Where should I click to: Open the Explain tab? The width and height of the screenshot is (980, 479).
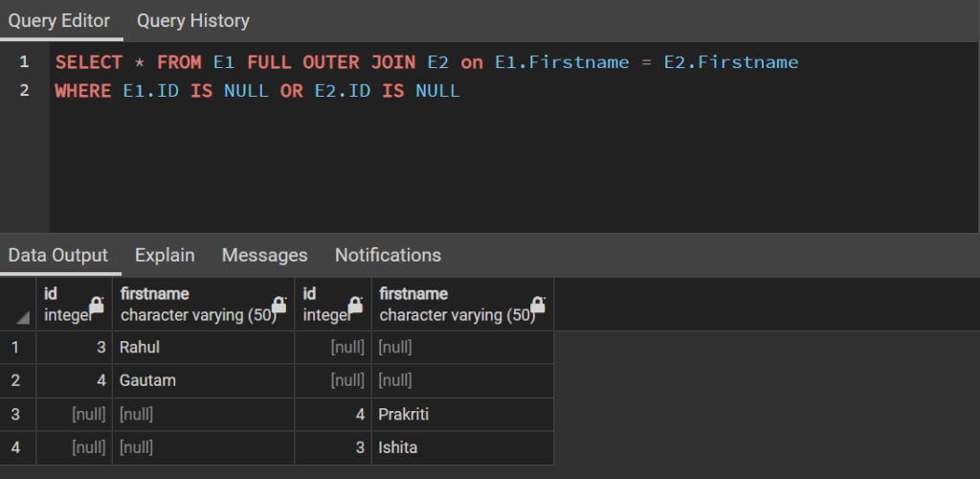tap(165, 255)
